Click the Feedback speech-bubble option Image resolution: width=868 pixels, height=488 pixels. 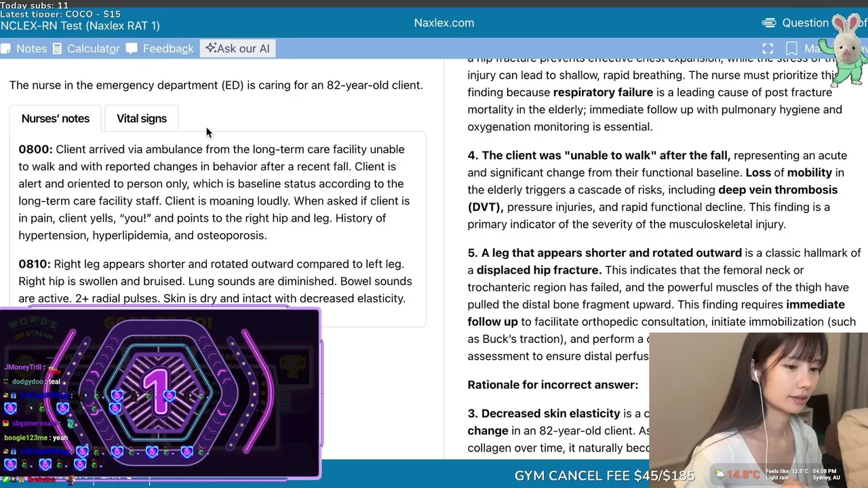point(160,49)
